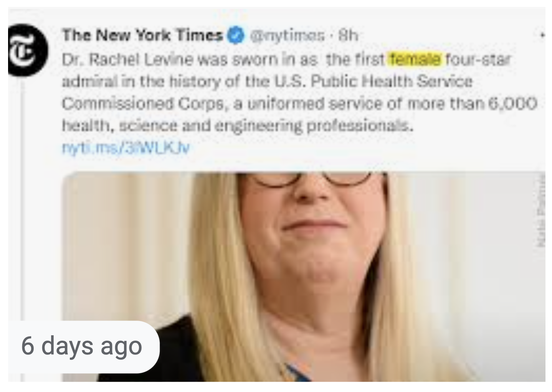Open The New York Times account name
The width and height of the screenshot is (552, 392).
coord(142,36)
